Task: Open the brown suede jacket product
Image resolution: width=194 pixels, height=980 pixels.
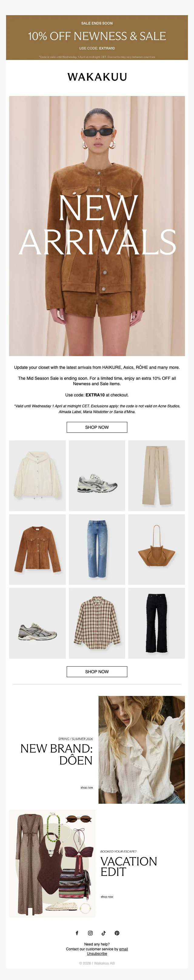Action: [x=37, y=549]
